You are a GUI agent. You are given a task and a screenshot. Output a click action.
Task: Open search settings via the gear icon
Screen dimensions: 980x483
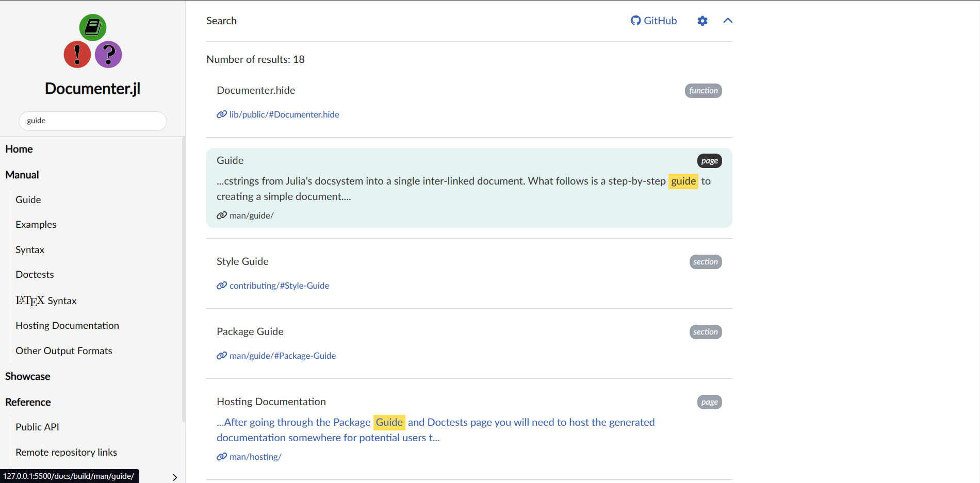click(703, 21)
